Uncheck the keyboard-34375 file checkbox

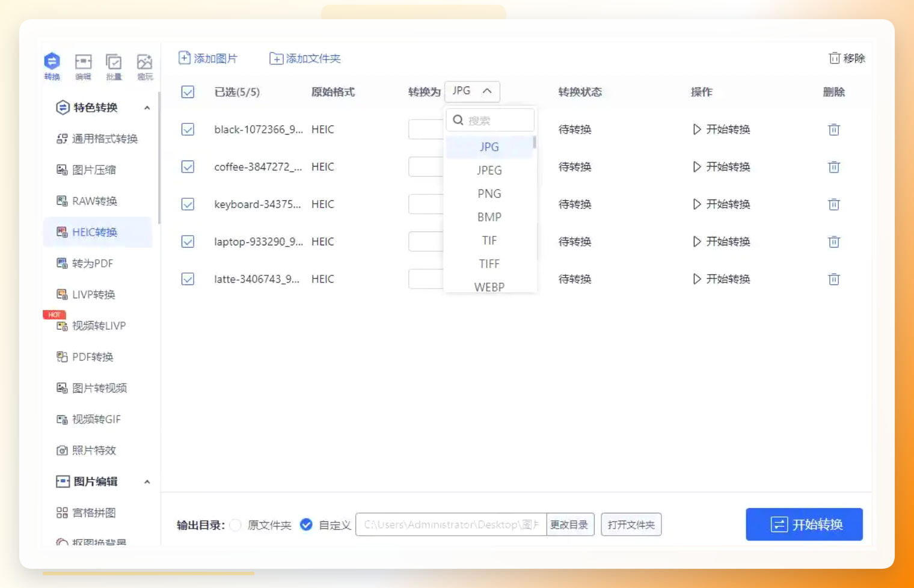[188, 204]
